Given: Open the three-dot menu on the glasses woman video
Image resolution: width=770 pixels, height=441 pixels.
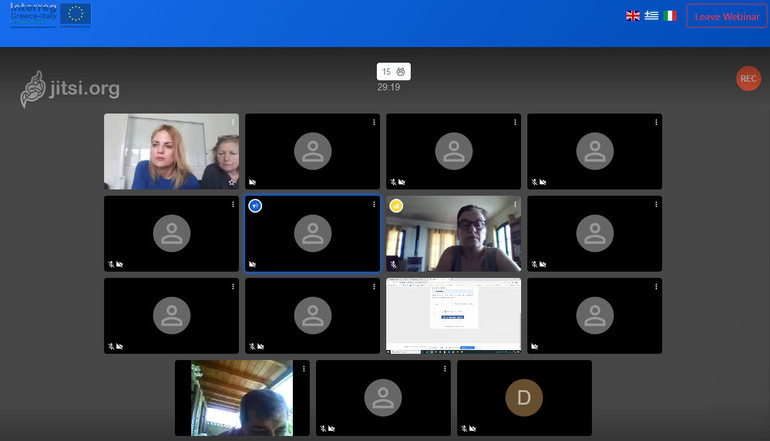Looking at the screenshot, I should click(515, 204).
